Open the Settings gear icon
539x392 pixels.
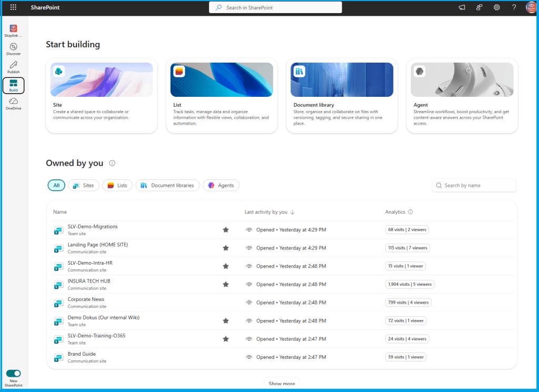496,7
